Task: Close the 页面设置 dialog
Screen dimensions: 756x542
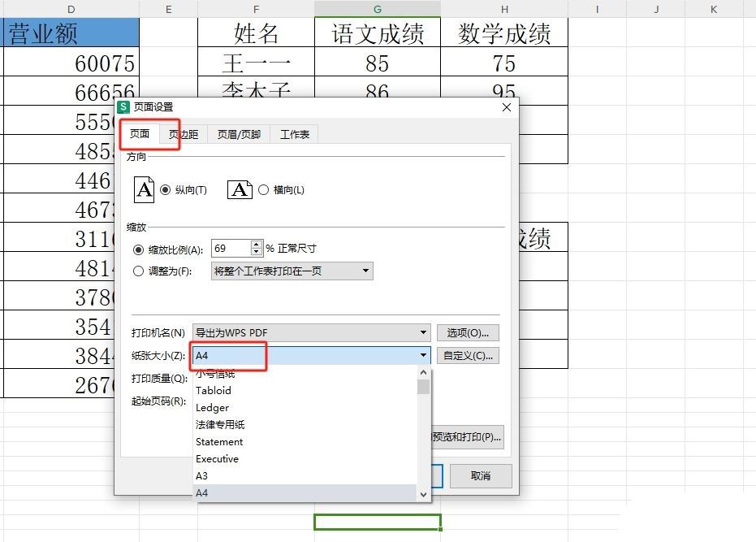Action: (x=507, y=107)
